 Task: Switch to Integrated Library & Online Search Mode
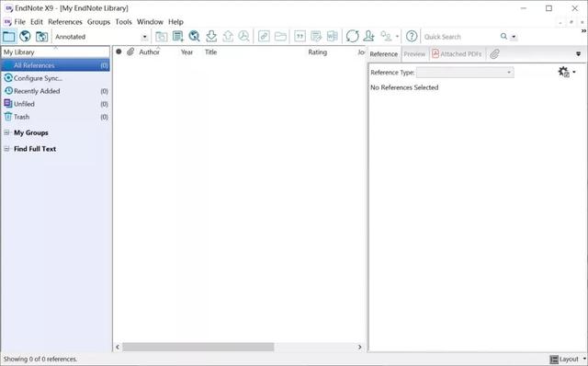tap(41, 37)
